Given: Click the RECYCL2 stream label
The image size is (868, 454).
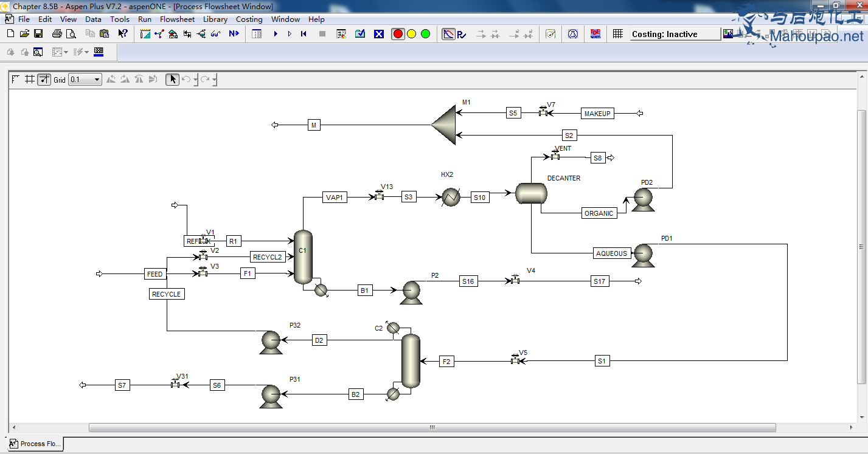Looking at the screenshot, I should pos(268,257).
